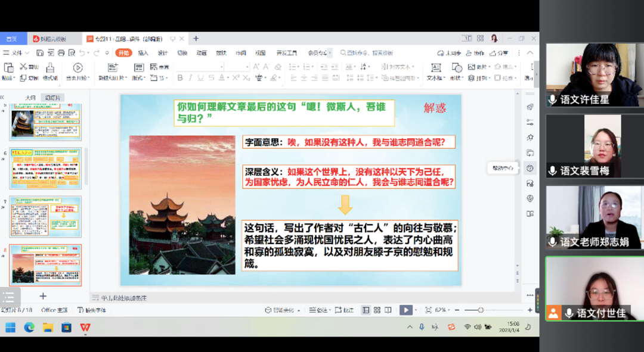Click the command search box
Screen dimensions: 644x352
[x=367, y=53]
